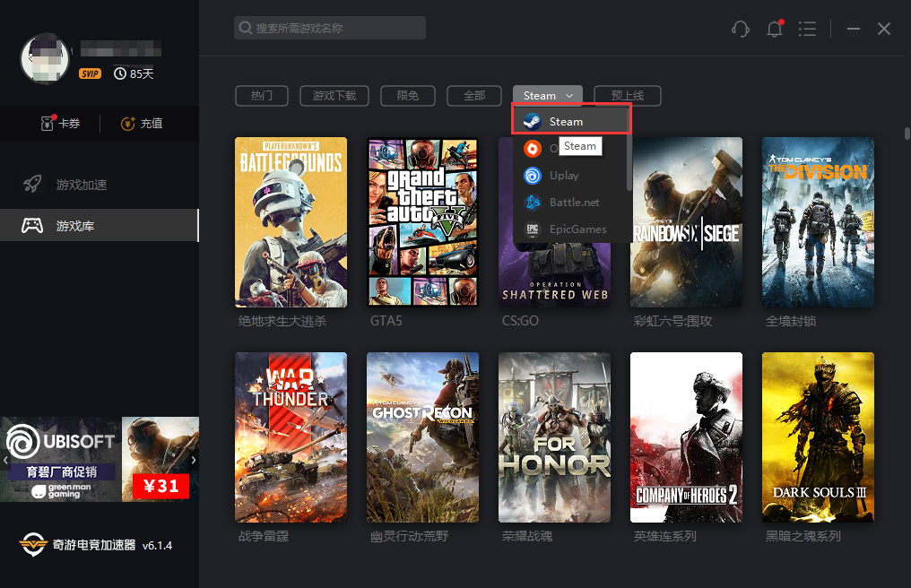This screenshot has width=911, height=588.
Task: Click the main page scrollbar
Action: (907, 134)
